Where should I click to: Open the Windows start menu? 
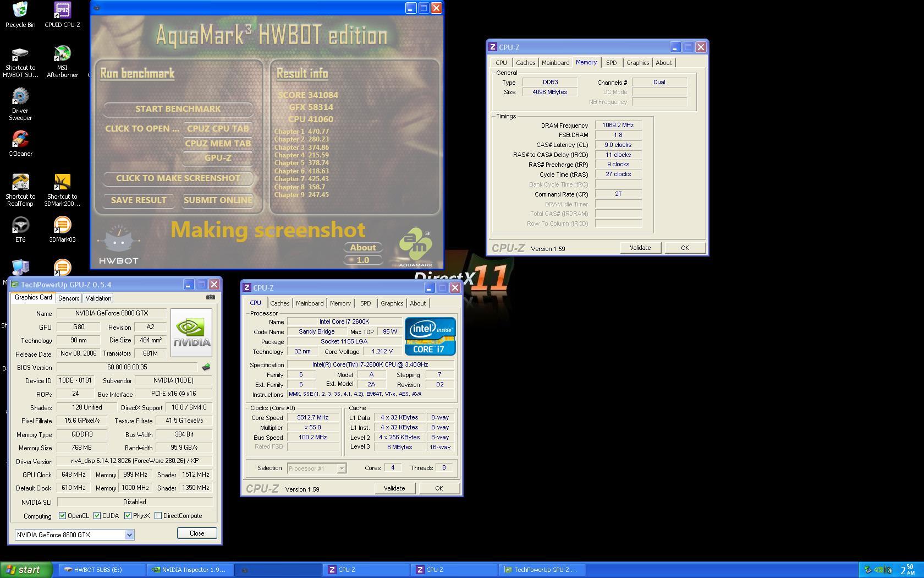(26, 570)
